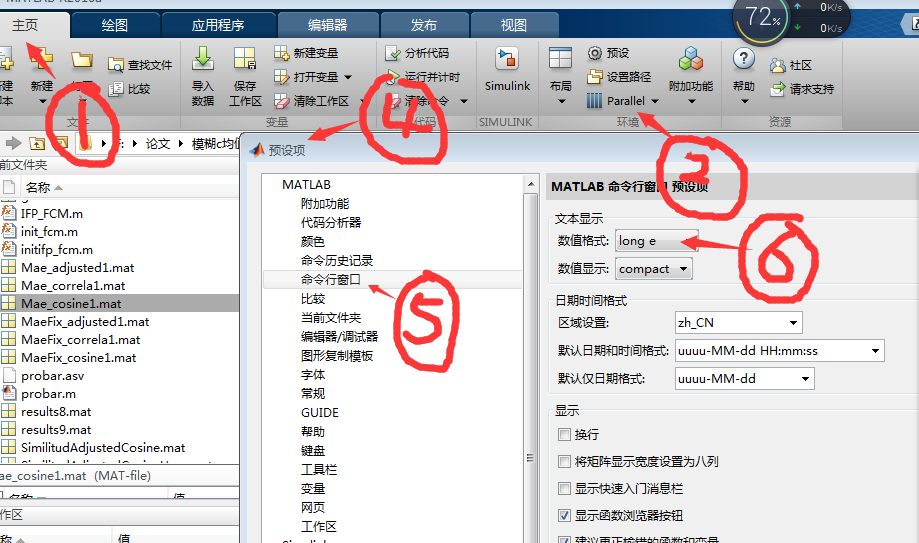This screenshot has width=919, height=543.
Task: Open 附加功能 add-ons icon
Action: click(690, 59)
